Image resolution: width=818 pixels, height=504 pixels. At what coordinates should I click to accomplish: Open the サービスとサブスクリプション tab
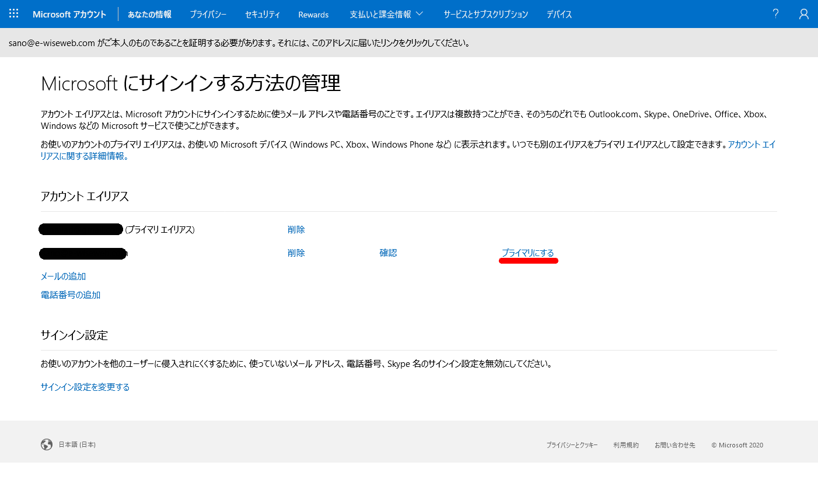click(485, 14)
